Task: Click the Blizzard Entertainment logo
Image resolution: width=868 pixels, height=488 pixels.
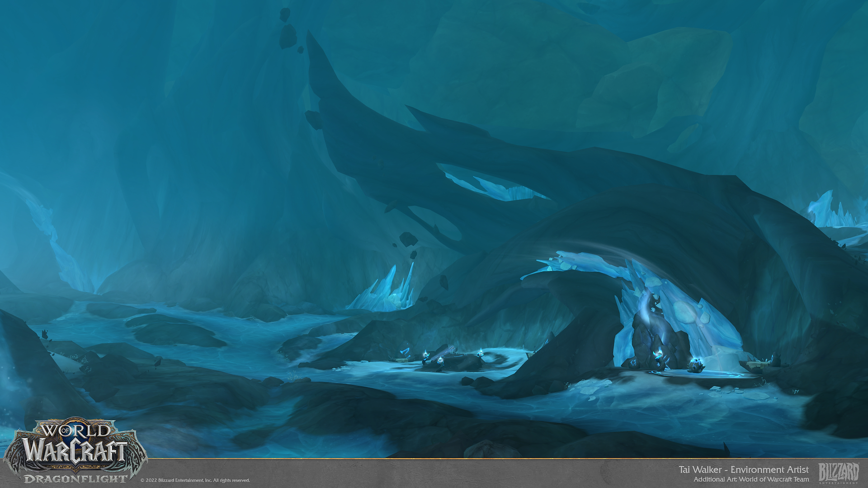Action: pos(839,473)
